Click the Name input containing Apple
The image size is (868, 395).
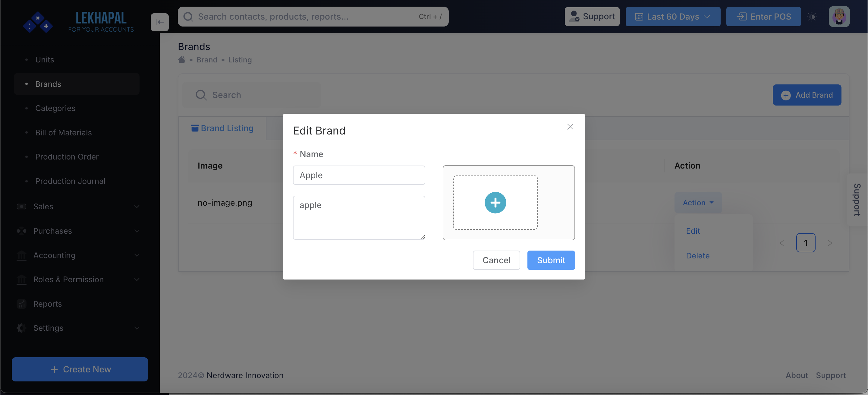[359, 175]
